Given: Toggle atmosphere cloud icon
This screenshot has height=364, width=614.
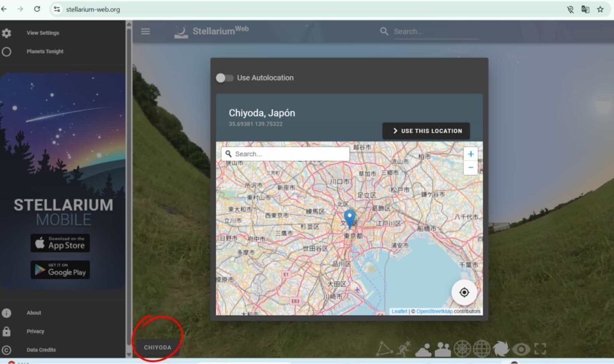Looking at the screenshot, I should [423, 350].
